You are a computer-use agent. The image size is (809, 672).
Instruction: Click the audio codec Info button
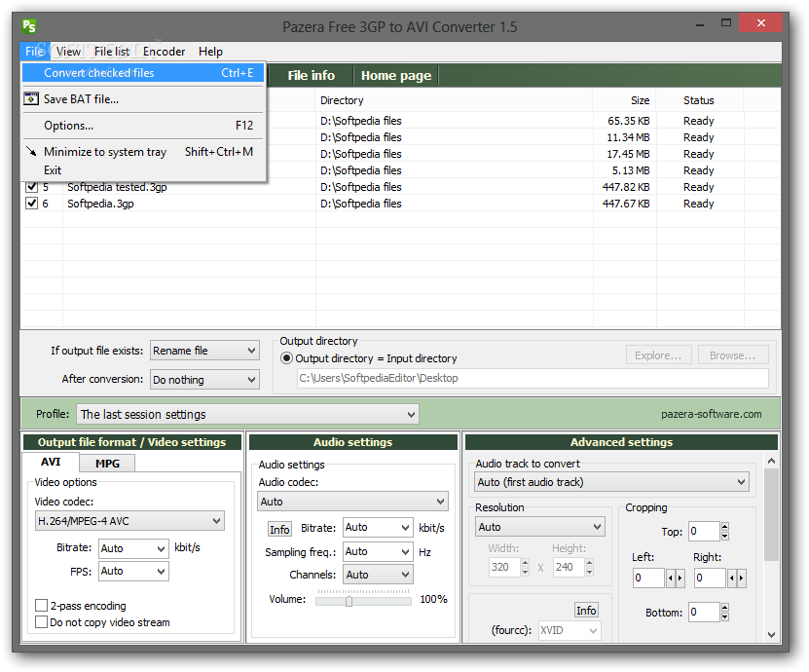pyautogui.click(x=279, y=529)
